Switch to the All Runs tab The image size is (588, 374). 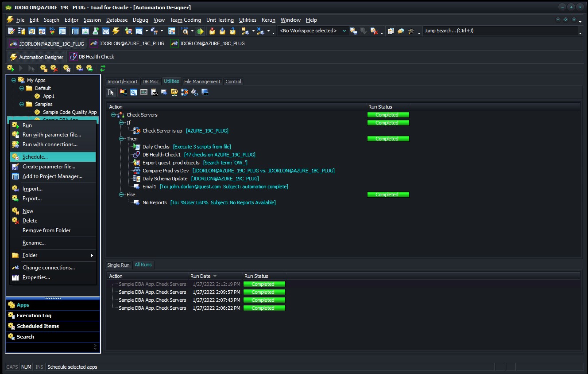143,265
